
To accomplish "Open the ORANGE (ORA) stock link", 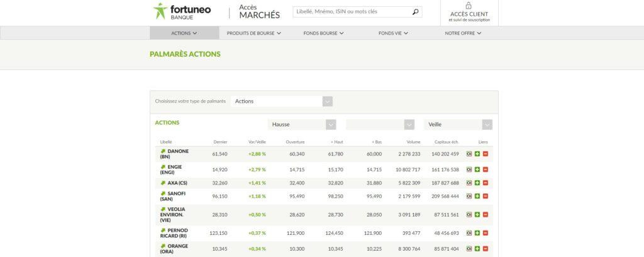I will click(x=174, y=249).
